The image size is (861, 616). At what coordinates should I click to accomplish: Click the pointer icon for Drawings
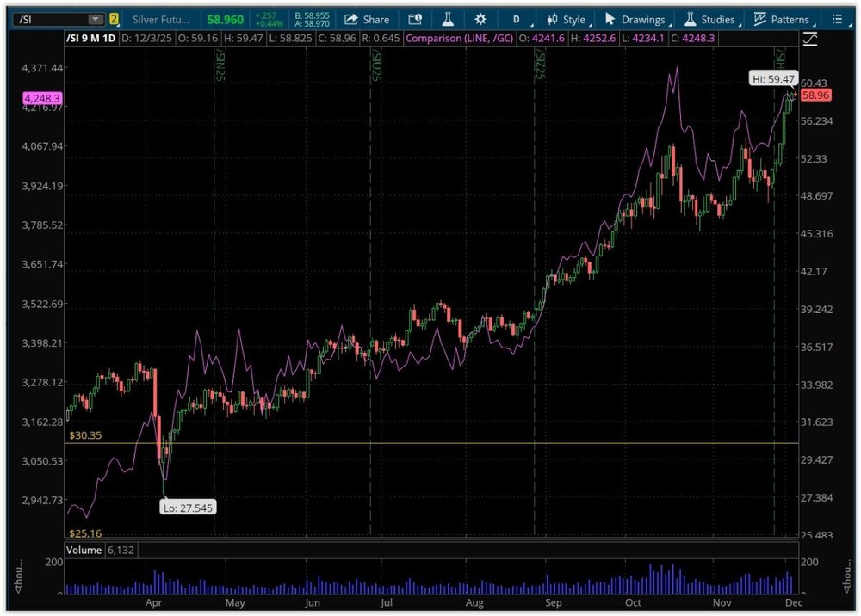[610, 19]
